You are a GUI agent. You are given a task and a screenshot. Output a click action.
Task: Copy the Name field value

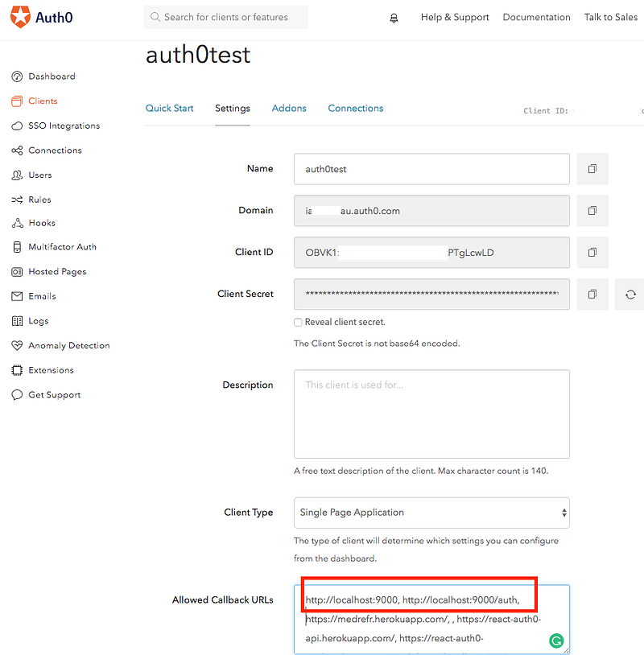(x=592, y=169)
